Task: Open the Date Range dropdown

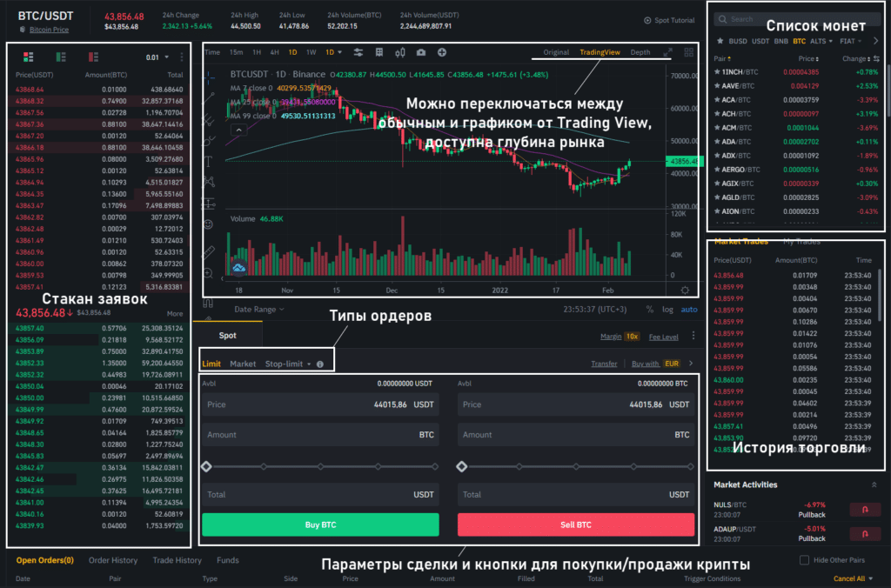Action: (x=259, y=309)
